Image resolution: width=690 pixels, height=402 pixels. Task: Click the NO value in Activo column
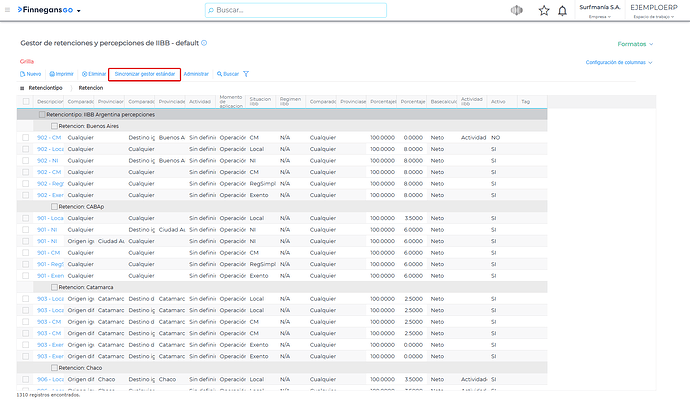click(x=495, y=138)
